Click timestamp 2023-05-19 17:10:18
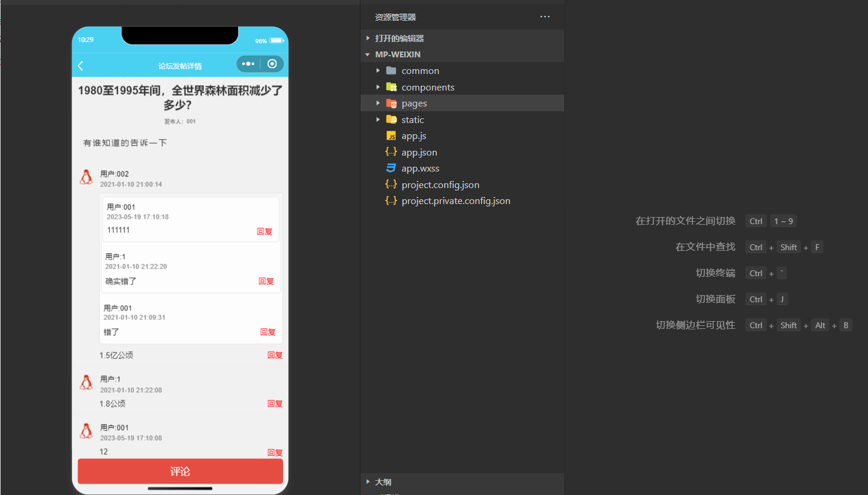Image resolution: width=868 pixels, height=495 pixels. click(x=138, y=217)
